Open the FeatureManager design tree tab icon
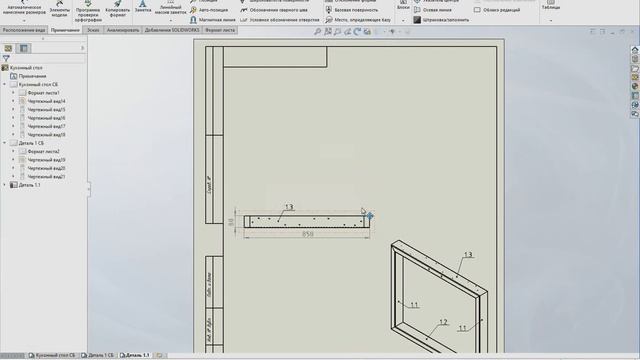Image resolution: width=640 pixels, height=360 pixels. click(x=8, y=48)
